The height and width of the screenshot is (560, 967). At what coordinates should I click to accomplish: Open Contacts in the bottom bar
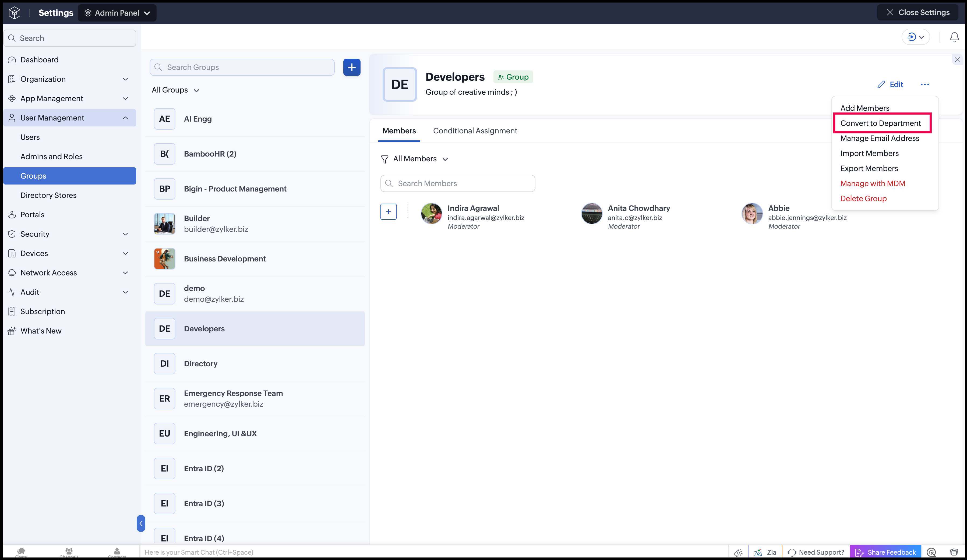[117, 552]
